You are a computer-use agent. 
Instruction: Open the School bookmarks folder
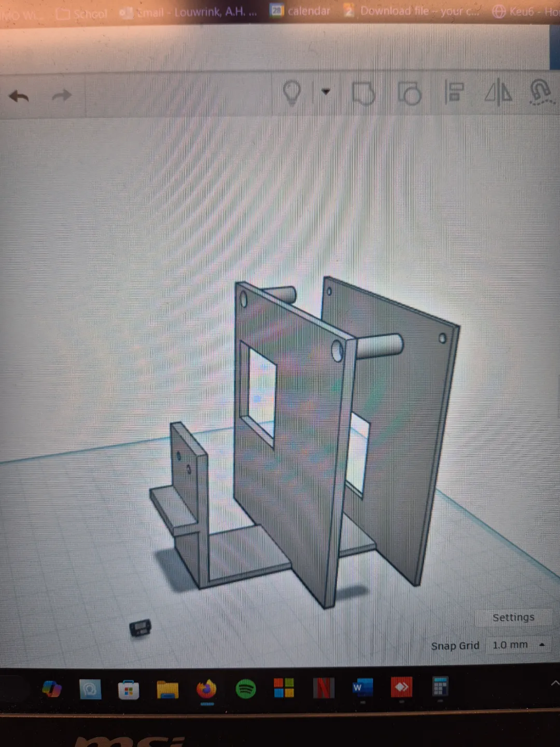pyautogui.click(x=81, y=13)
